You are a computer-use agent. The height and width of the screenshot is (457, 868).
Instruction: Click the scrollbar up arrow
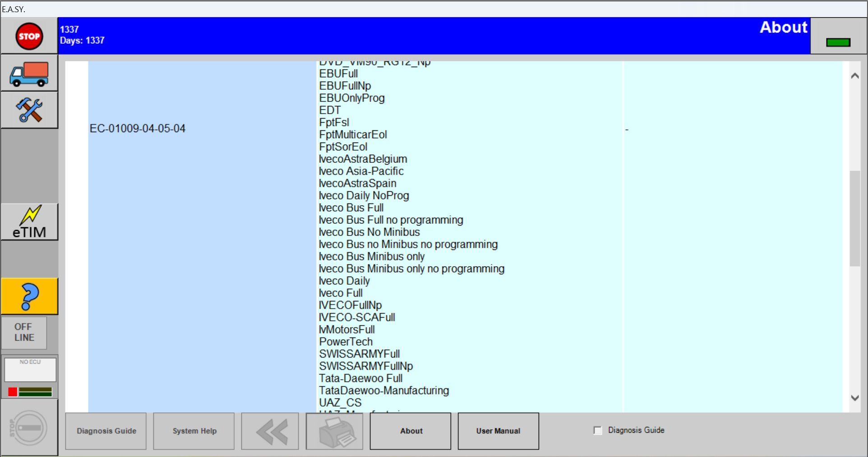[855, 75]
